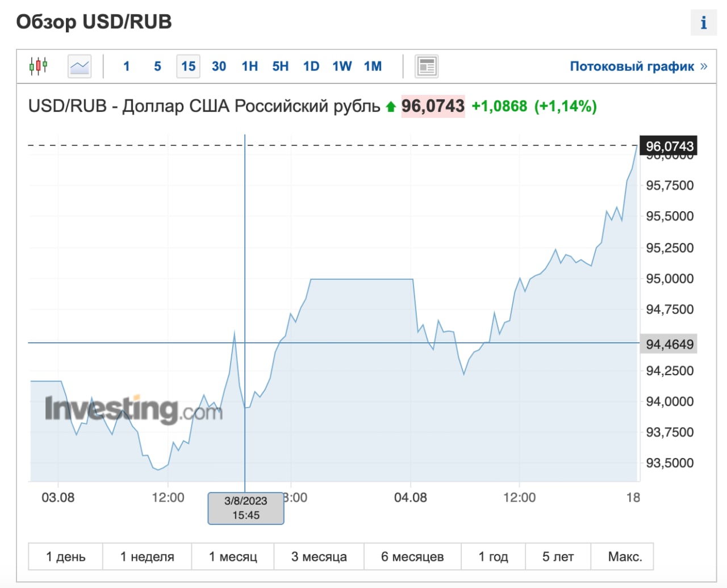This screenshot has height=588, width=727.
Task: Open the news overlay icon in toolbar
Action: tap(426, 66)
